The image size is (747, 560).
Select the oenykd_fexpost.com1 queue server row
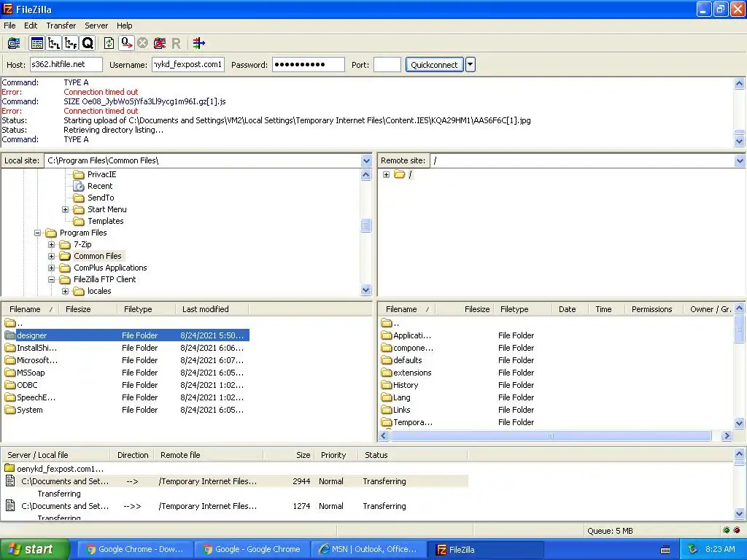click(60, 469)
